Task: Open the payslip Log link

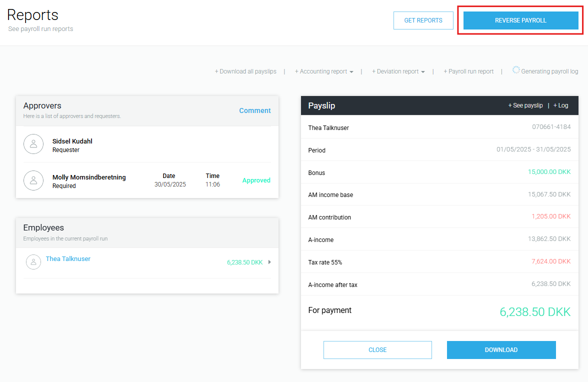Action: pyautogui.click(x=561, y=105)
